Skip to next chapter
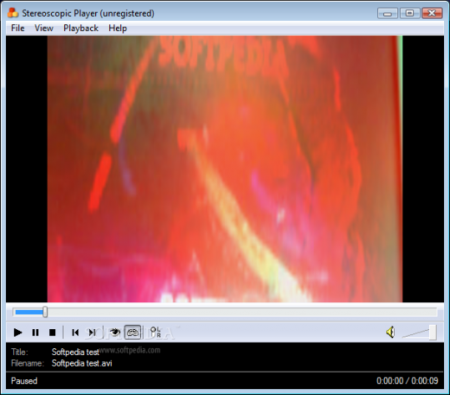 pyautogui.click(x=92, y=332)
